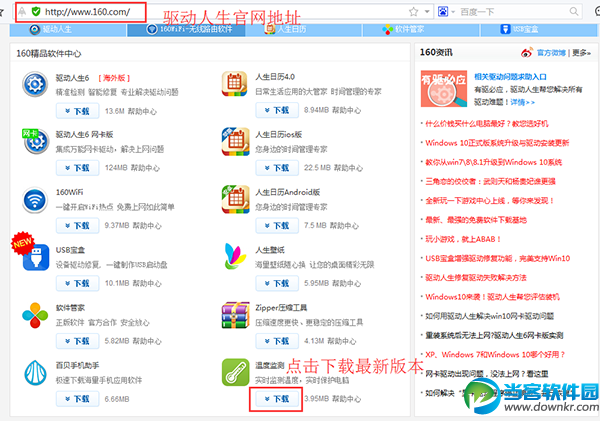Open 帮助中心 next to 驱动人生6
This screenshot has width=600, height=421.
pos(142,111)
